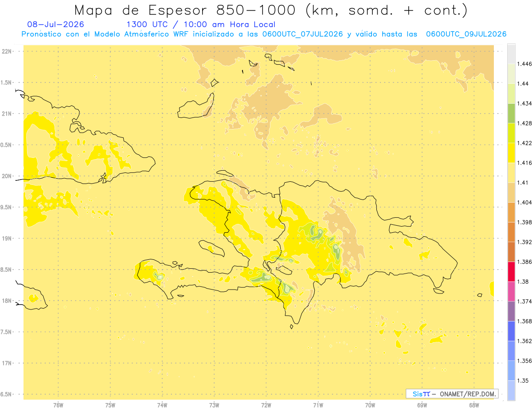Click the color bar value '1.428'
Screen dimensions: 532x411
pyautogui.click(x=524, y=123)
